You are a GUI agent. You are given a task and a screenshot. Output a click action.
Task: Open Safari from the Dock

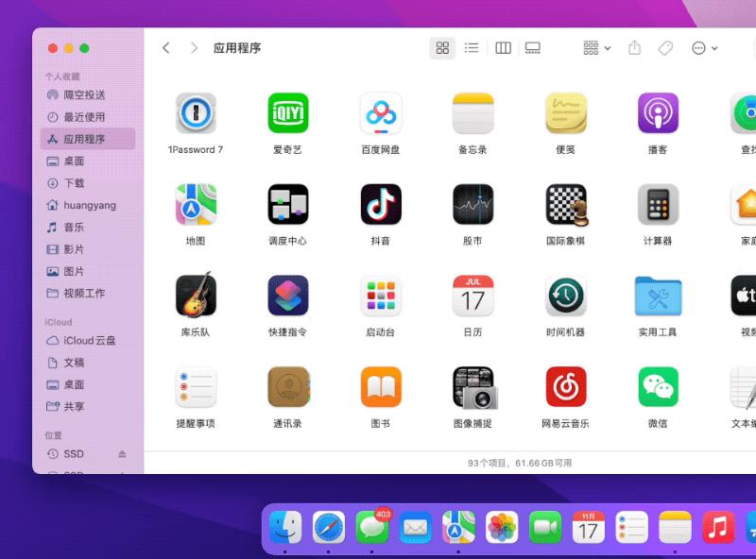click(329, 529)
